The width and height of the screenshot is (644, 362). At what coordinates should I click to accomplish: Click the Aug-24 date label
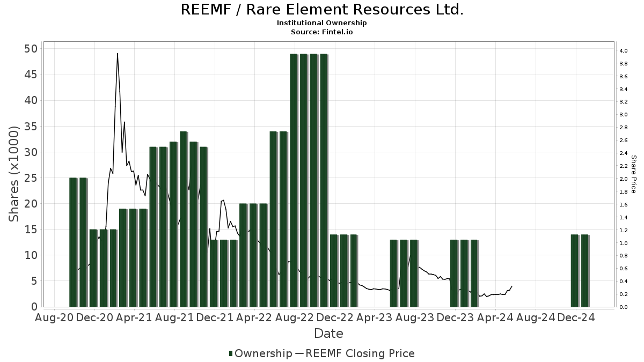(535, 317)
